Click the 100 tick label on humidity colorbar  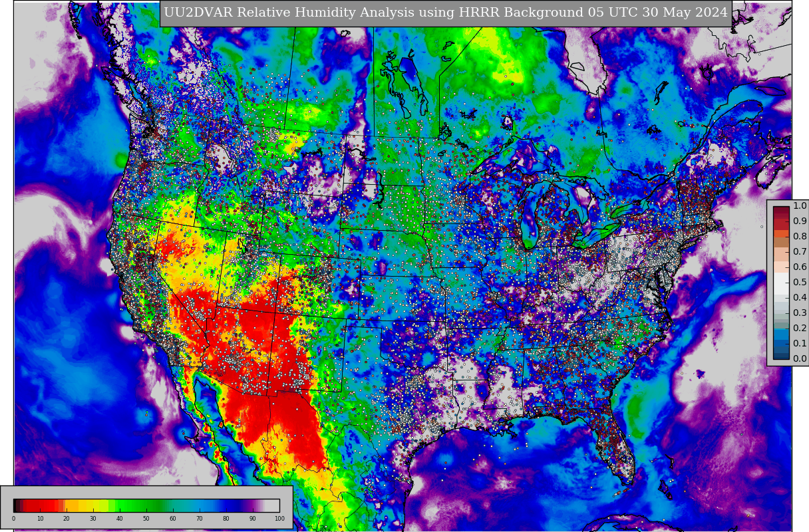[279, 519]
